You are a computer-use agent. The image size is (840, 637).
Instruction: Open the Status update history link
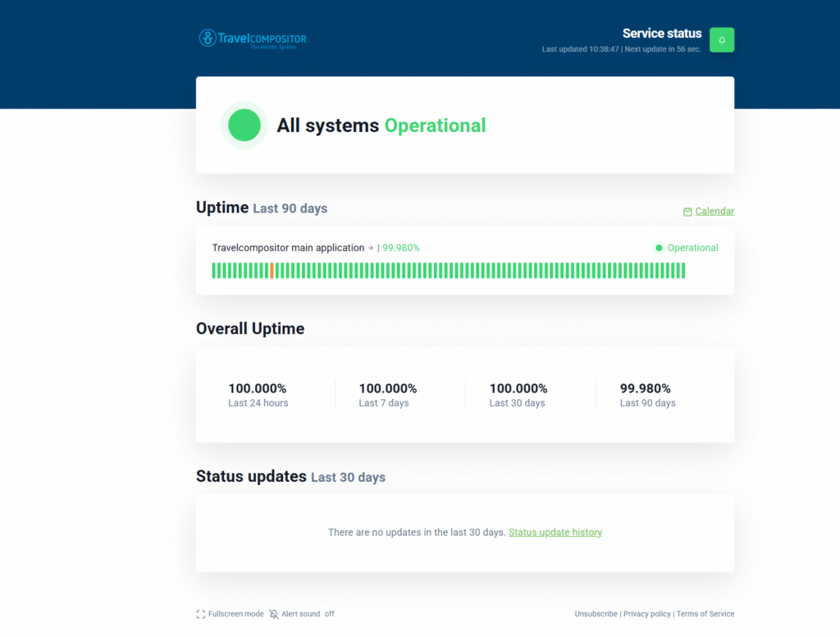[555, 533]
